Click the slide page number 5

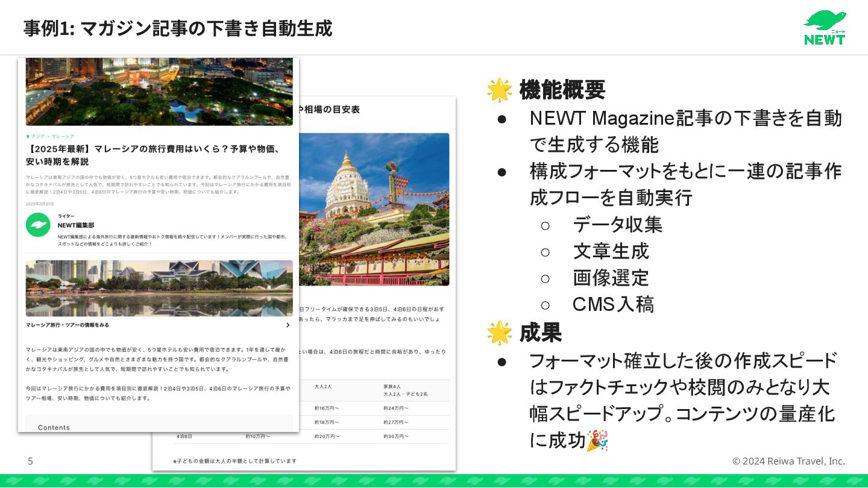click(30, 461)
